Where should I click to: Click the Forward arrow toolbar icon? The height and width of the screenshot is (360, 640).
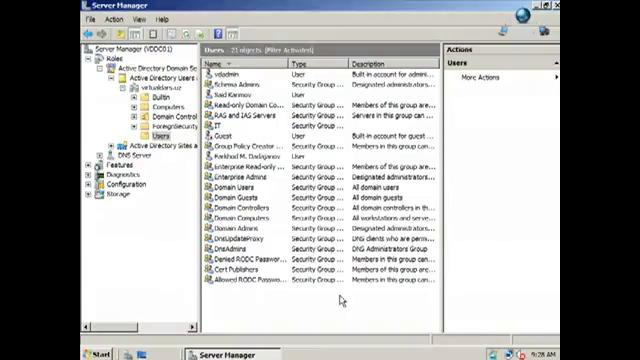click(102, 34)
